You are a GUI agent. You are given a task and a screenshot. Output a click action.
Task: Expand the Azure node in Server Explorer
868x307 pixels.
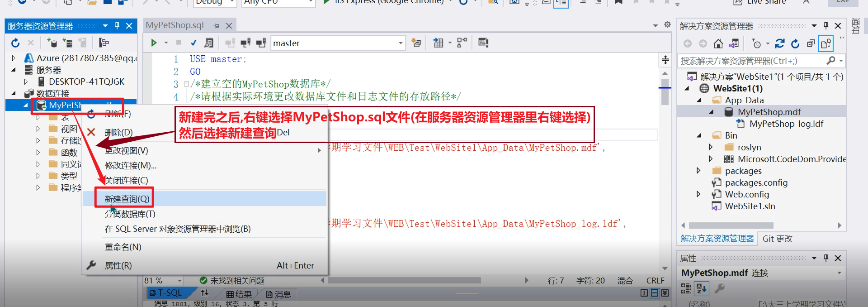(14, 58)
